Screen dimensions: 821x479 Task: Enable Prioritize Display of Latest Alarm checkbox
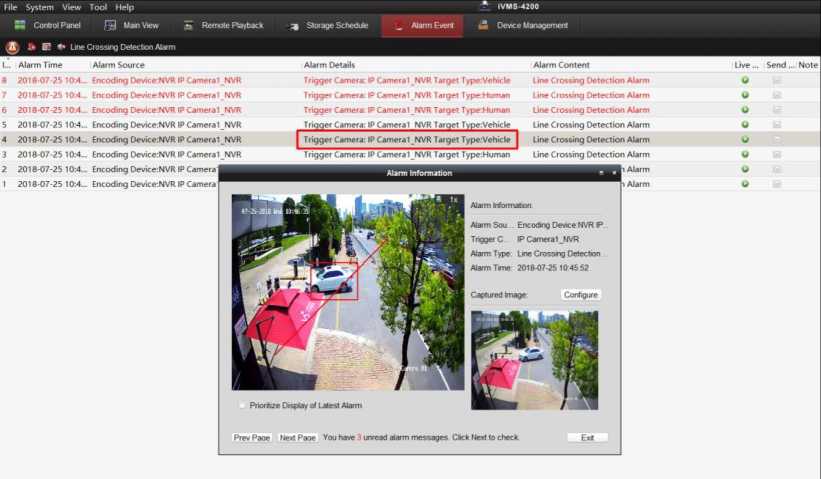pyautogui.click(x=242, y=405)
